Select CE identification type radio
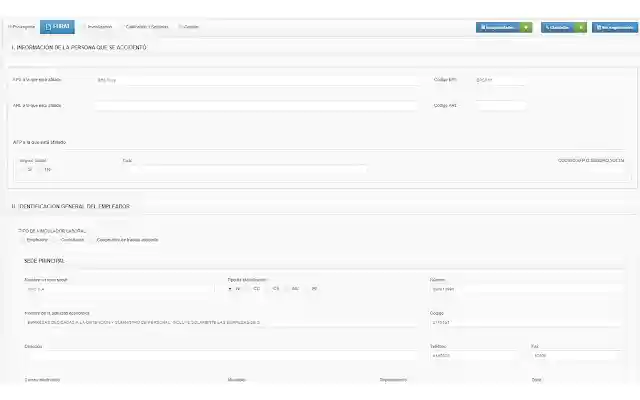 point(267,289)
